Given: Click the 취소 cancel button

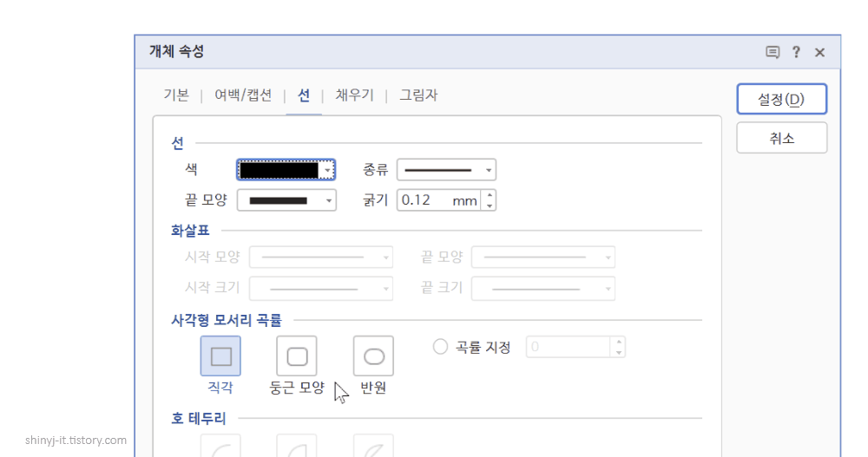Looking at the screenshot, I should point(782,138).
